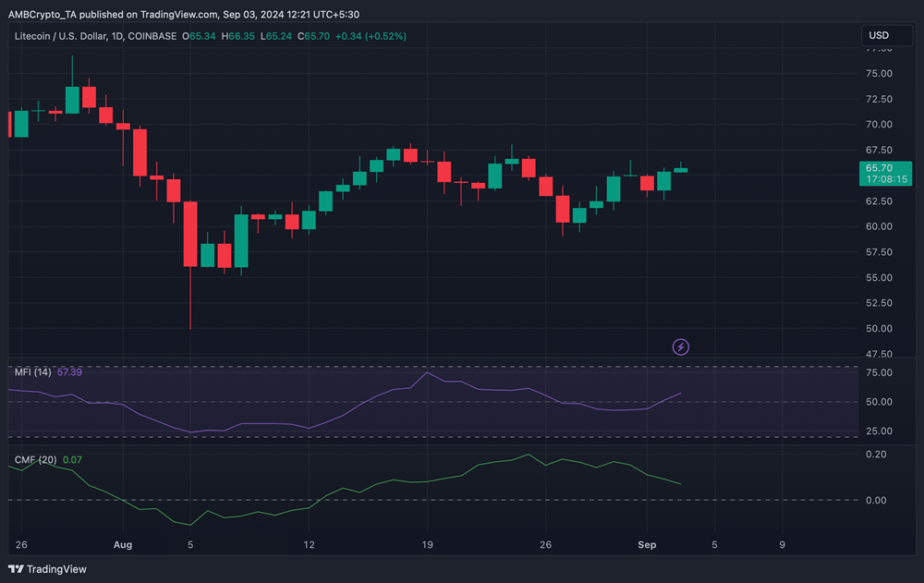Click the TradingView logo
Viewport: 924px width, 583px height.
coord(47,569)
